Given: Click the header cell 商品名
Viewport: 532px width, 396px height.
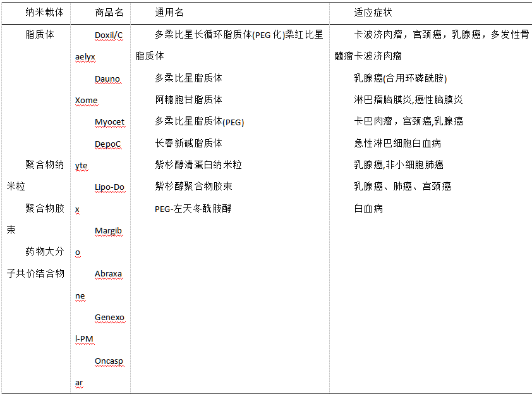Looking at the screenshot, I should click(109, 13).
